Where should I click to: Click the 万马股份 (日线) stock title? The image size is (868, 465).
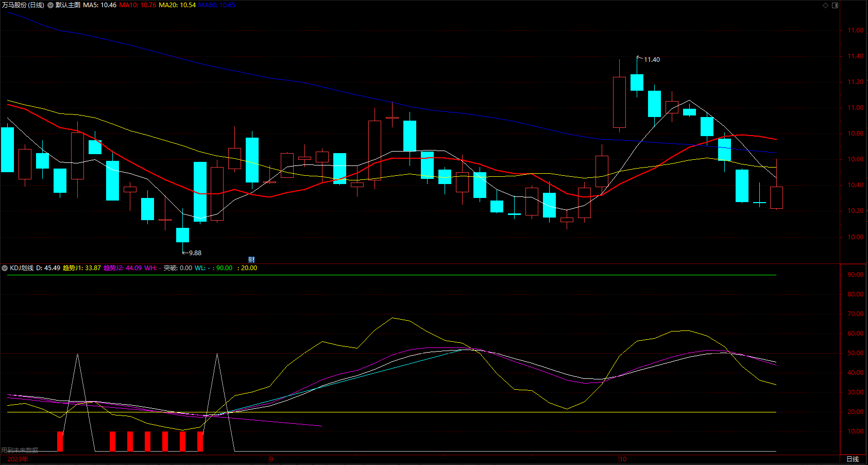click(23, 5)
